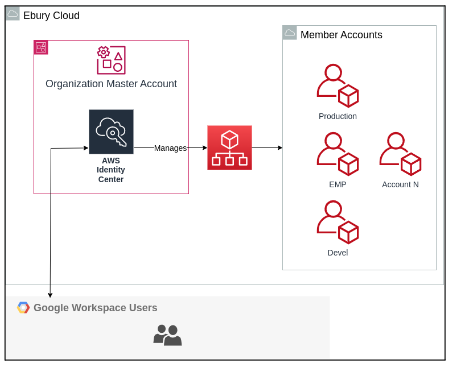Select the Ebury Cloud title text
The height and width of the screenshot is (366, 451).
(51, 16)
